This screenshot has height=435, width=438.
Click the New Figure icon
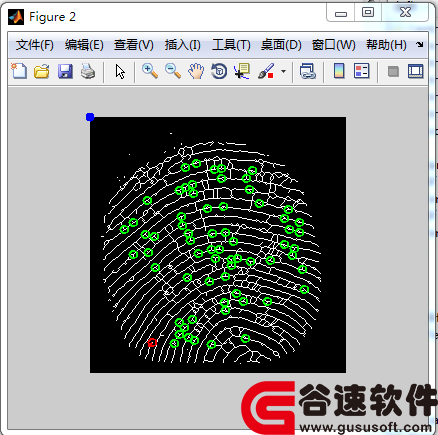(19, 71)
